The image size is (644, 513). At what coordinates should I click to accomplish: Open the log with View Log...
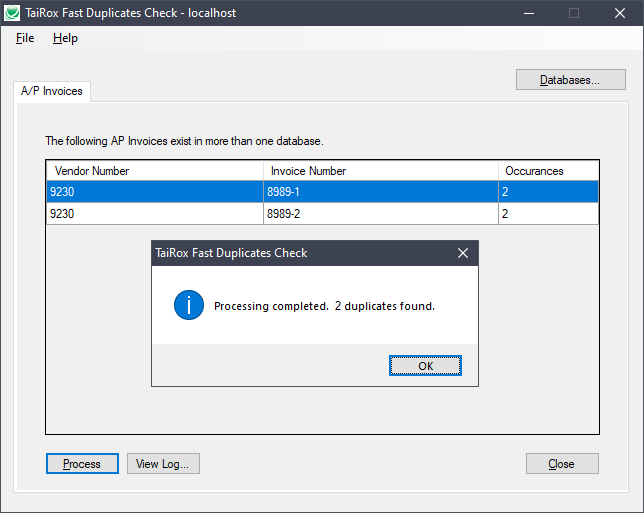coord(164,464)
